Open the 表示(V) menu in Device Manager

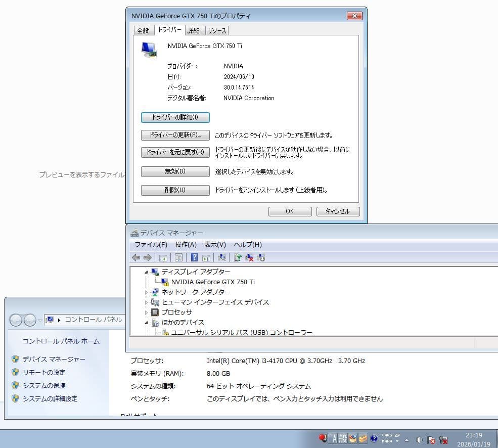[x=214, y=244]
